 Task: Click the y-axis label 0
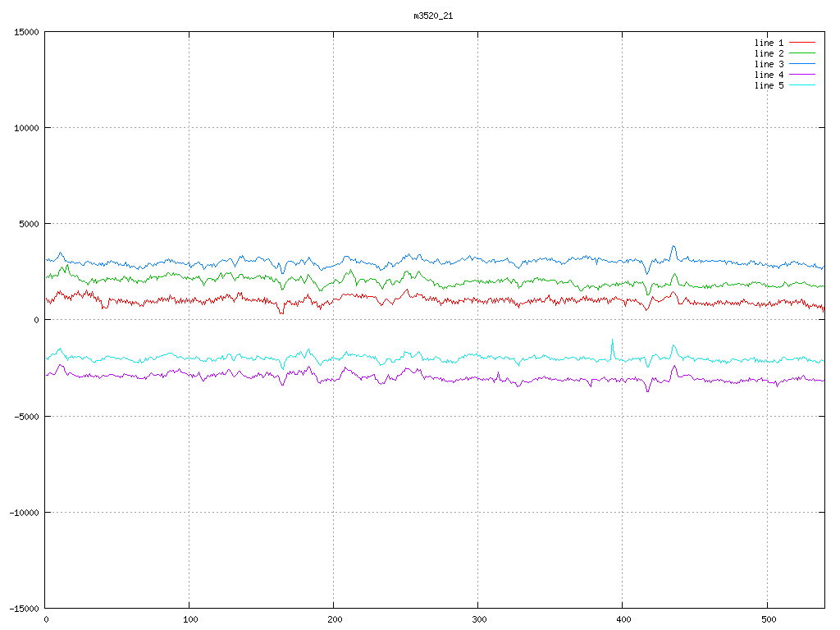(x=36, y=321)
